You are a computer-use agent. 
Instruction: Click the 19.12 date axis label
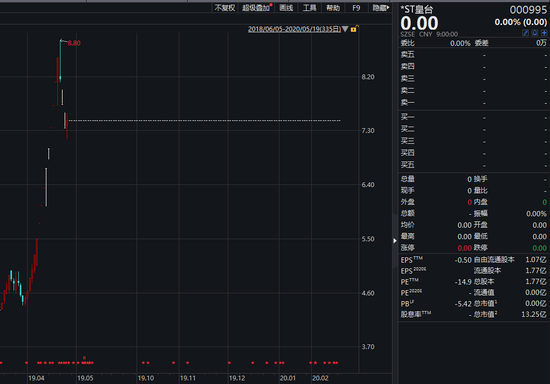tap(237, 378)
